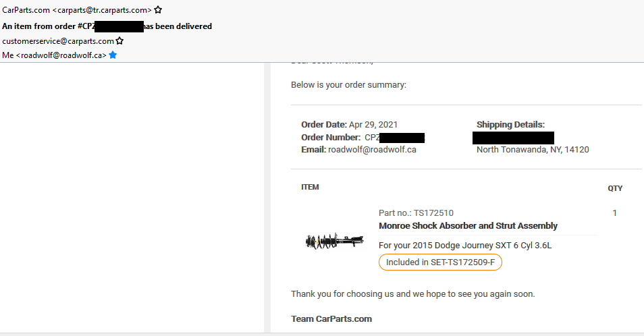
Task: Click the email subject line
Action: (107, 26)
